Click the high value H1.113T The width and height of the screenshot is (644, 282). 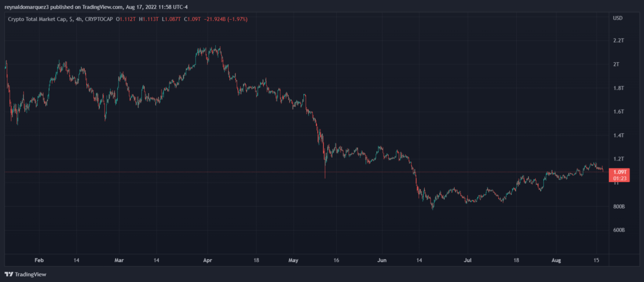[150, 19]
